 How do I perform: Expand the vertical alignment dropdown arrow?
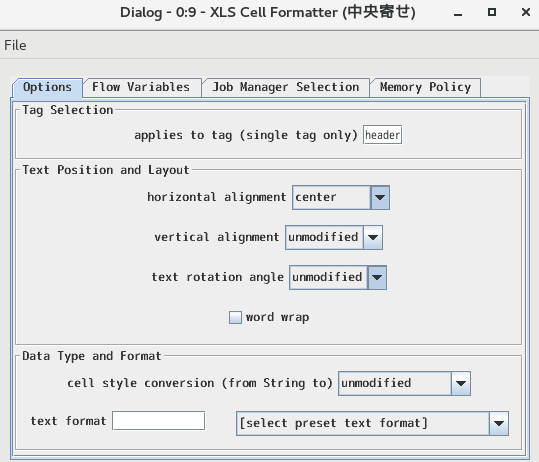373,238
